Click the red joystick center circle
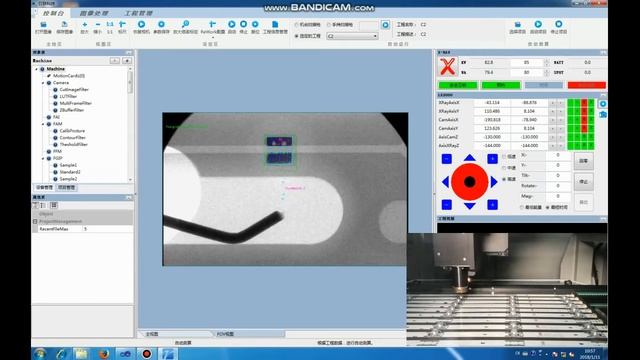 click(469, 182)
